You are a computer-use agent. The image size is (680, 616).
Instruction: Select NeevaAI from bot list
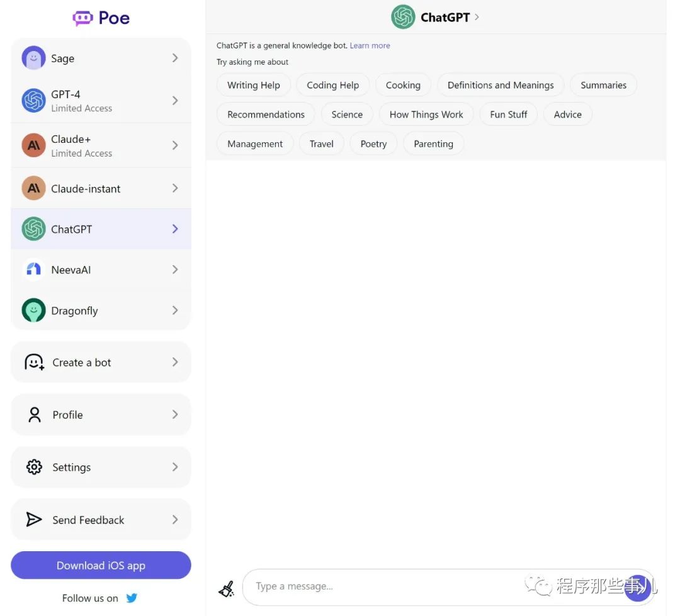(101, 270)
